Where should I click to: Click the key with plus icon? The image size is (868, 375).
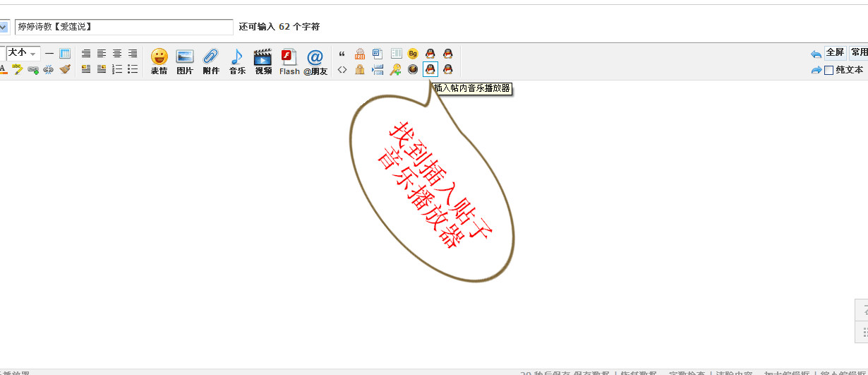[x=396, y=69]
